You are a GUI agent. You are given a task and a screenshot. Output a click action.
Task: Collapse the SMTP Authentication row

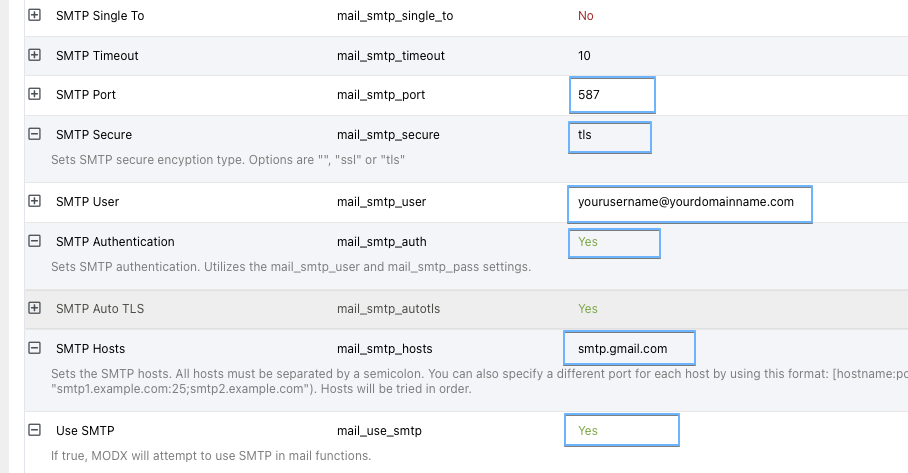35,241
